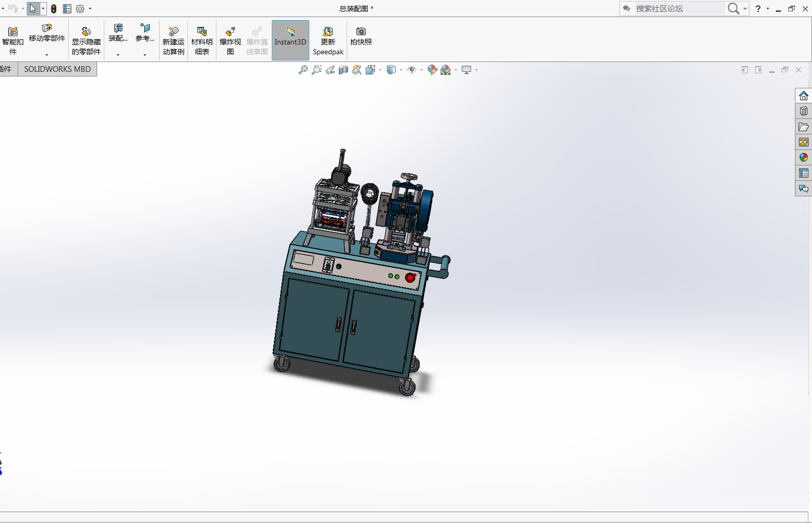
Task: Activate the Zoom to Area tool
Action: pos(317,70)
